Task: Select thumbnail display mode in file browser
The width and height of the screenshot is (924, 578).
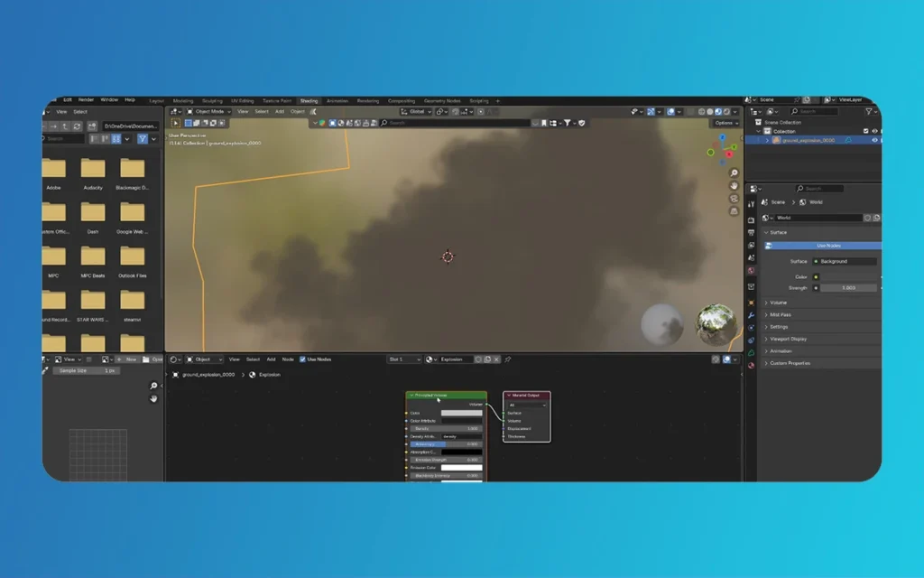Action: 116,139
